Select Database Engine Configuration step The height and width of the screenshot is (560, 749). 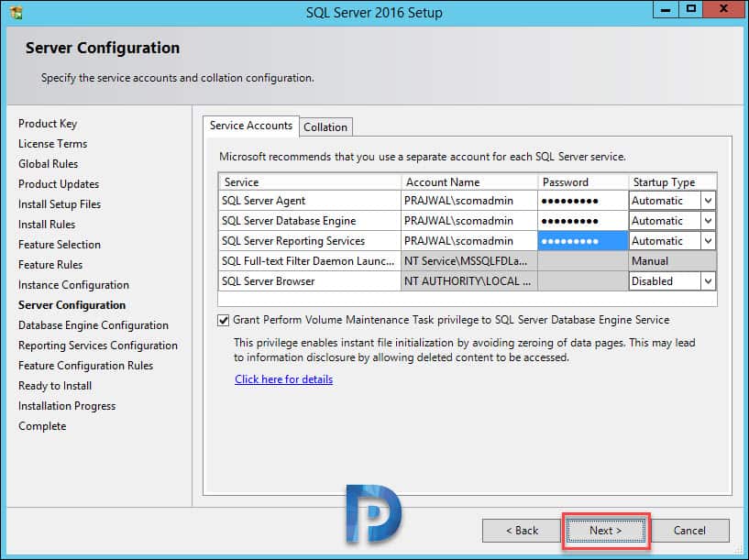point(94,325)
